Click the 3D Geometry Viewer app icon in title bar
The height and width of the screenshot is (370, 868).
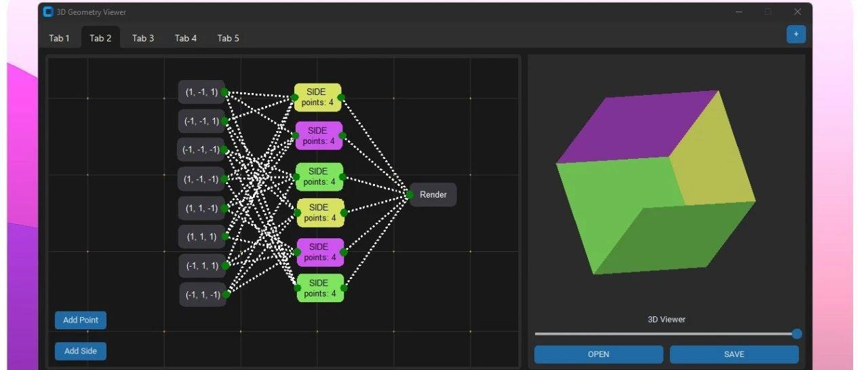[x=47, y=12]
